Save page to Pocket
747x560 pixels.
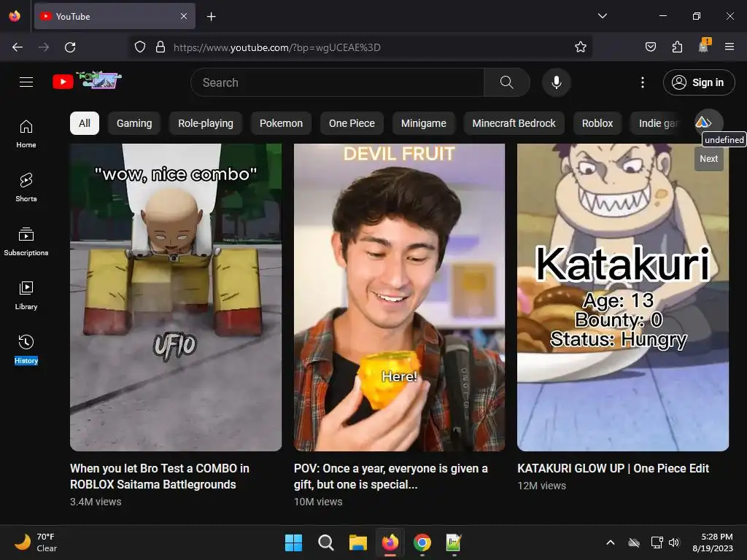pyautogui.click(x=650, y=47)
